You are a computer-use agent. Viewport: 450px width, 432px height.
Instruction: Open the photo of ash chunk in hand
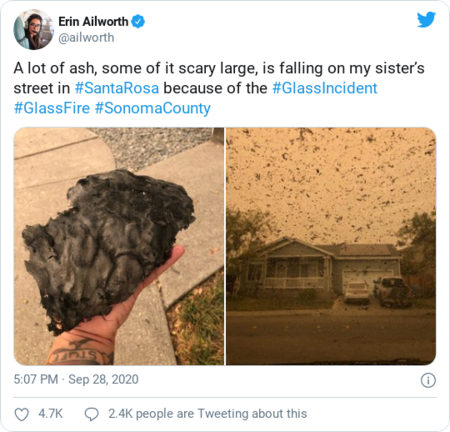coord(119,246)
